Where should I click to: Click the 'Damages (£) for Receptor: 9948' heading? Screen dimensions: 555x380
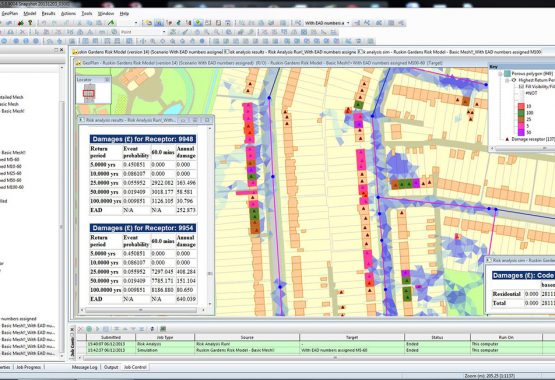point(143,139)
